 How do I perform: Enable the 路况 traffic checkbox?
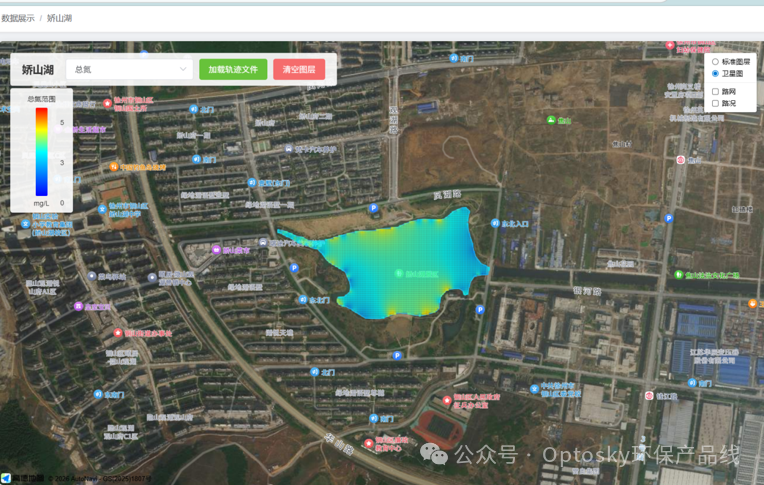[x=715, y=103]
